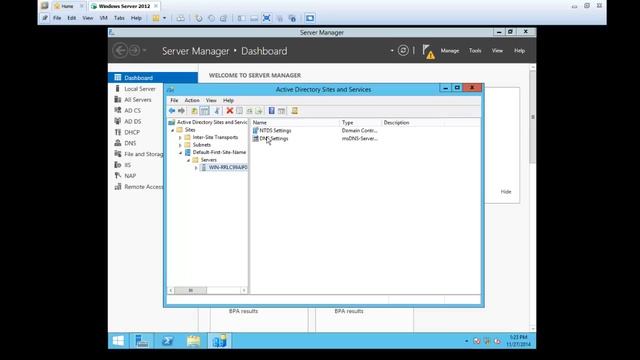Screen dimensions: 640x360
Task: Open the VM menu in VMware
Action: (104, 18)
